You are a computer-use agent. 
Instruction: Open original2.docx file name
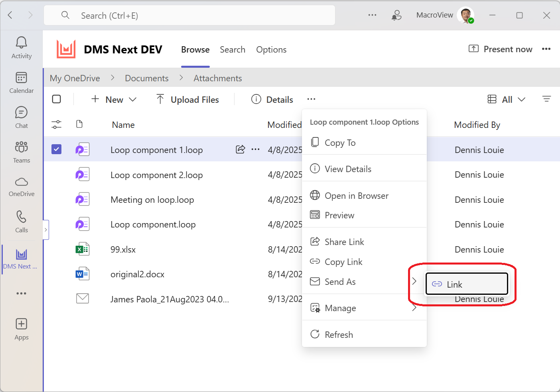pos(138,274)
